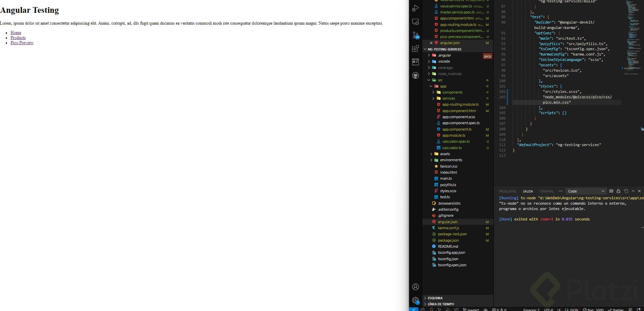Open app.component.spec.ts file

point(458,123)
